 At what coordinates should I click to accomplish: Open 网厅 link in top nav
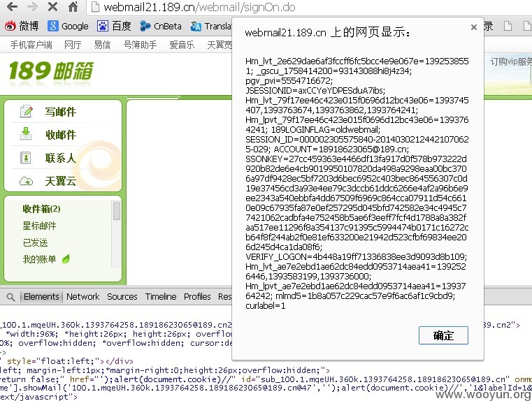(x=73, y=45)
